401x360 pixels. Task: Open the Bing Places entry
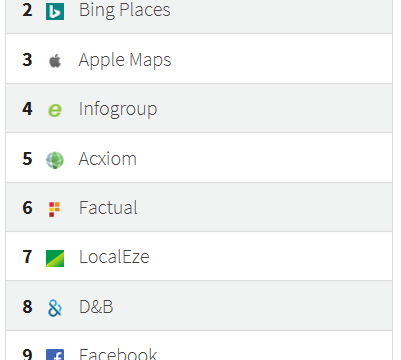tap(124, 10)
